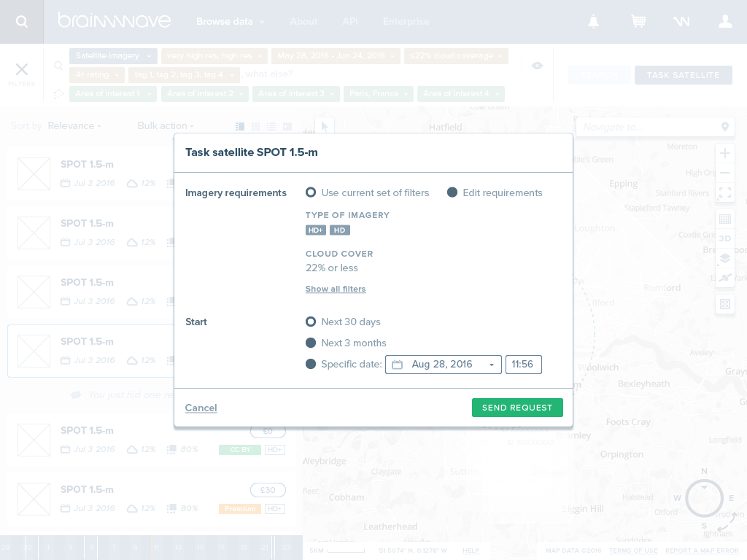
Task: Click day 15 on the bottom timeline
Action: tap(200, 548)
